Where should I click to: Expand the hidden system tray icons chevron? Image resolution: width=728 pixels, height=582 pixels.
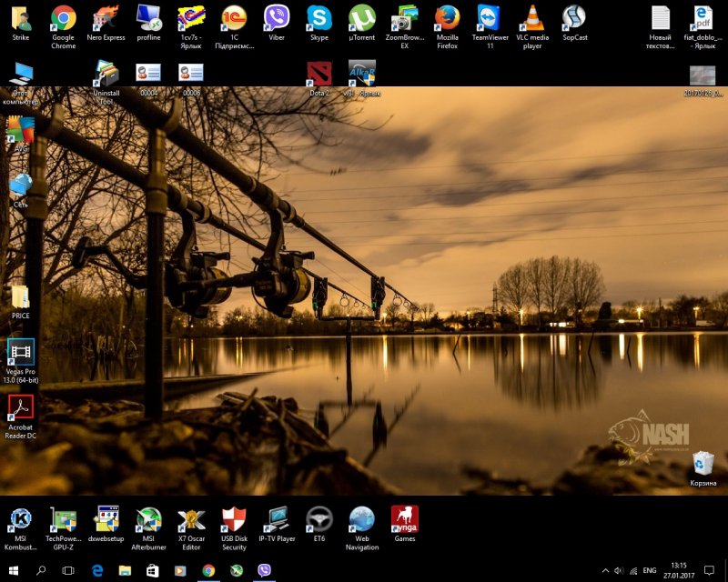click(x=606, y=570)
